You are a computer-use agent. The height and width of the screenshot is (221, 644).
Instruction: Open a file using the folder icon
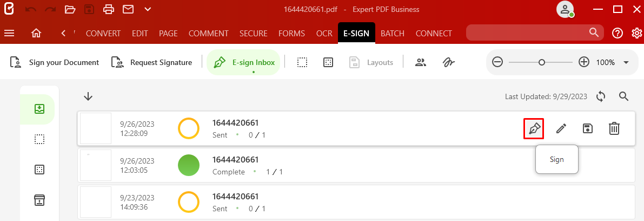coord(70,9)
